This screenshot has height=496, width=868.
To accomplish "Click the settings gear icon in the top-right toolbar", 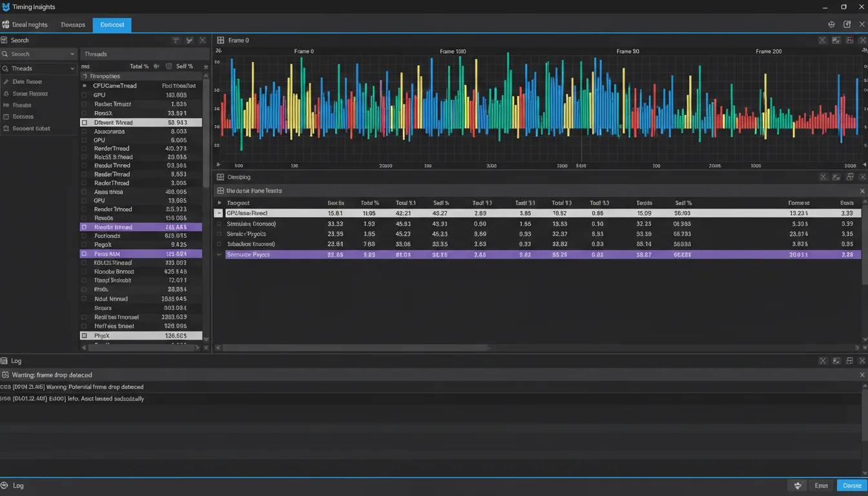I will coord(832,23).
